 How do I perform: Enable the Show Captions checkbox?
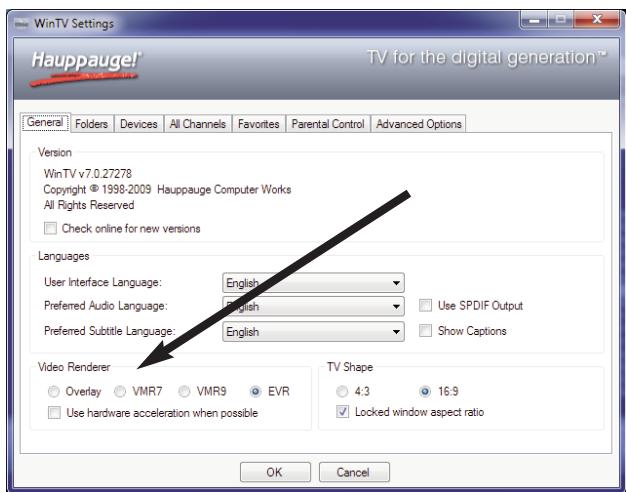(x=425, y=331)
